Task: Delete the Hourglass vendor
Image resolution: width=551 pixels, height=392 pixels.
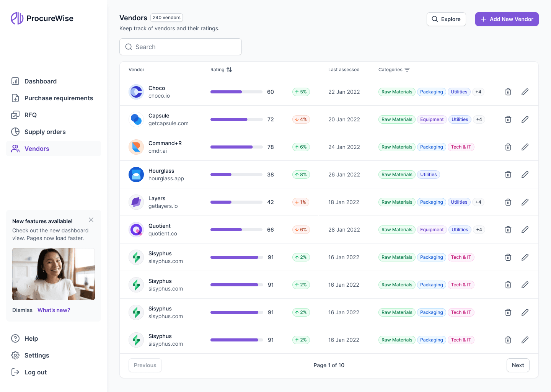Action: pos(508,175)
